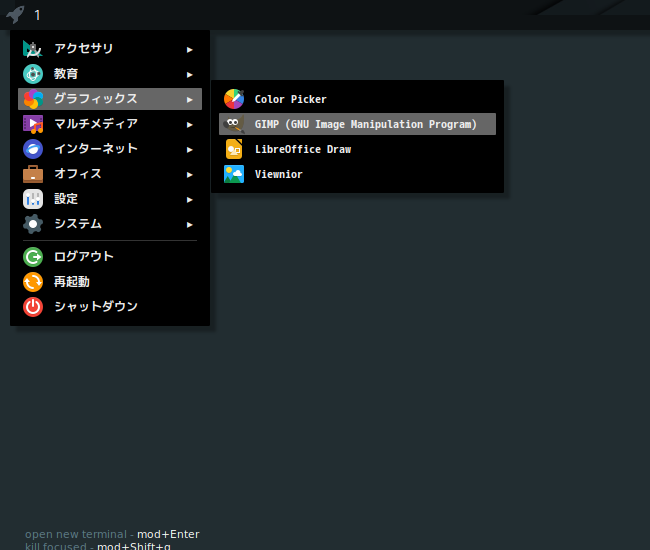Click the マルチメディア film icon
Image resolution: width=650 pixels, height=550 pixels.
point(33,124)
